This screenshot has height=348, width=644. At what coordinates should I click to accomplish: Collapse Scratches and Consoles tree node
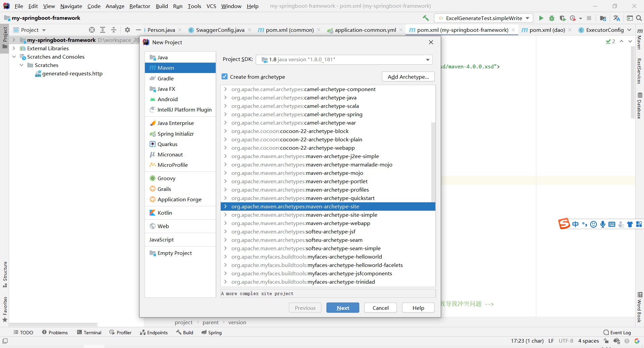14,57
